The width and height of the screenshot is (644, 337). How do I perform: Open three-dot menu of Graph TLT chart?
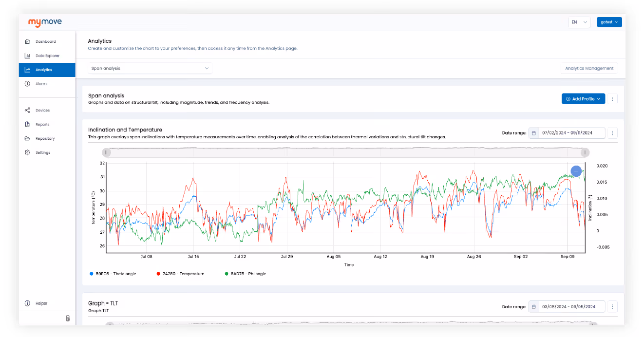point(613,306)
